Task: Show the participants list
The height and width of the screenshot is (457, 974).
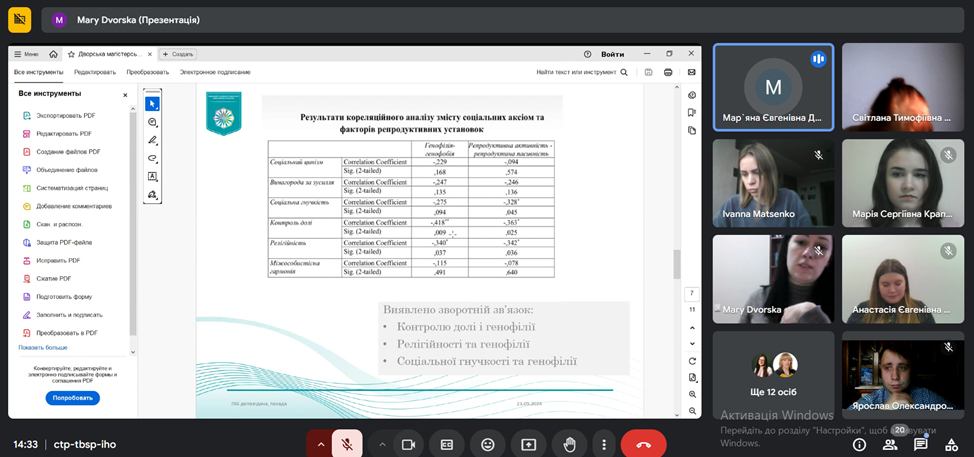Action: (890, 444)
